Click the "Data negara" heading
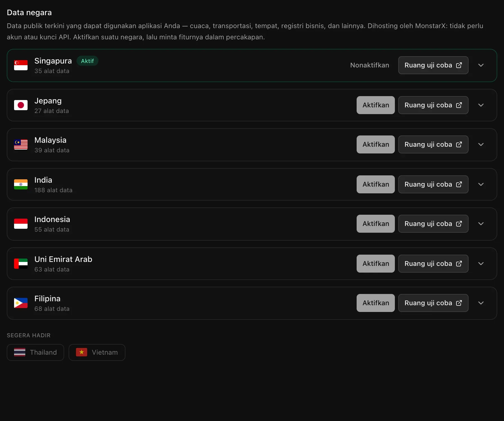The width and height of the screenshot is (504, 421). tap(29, 13)
